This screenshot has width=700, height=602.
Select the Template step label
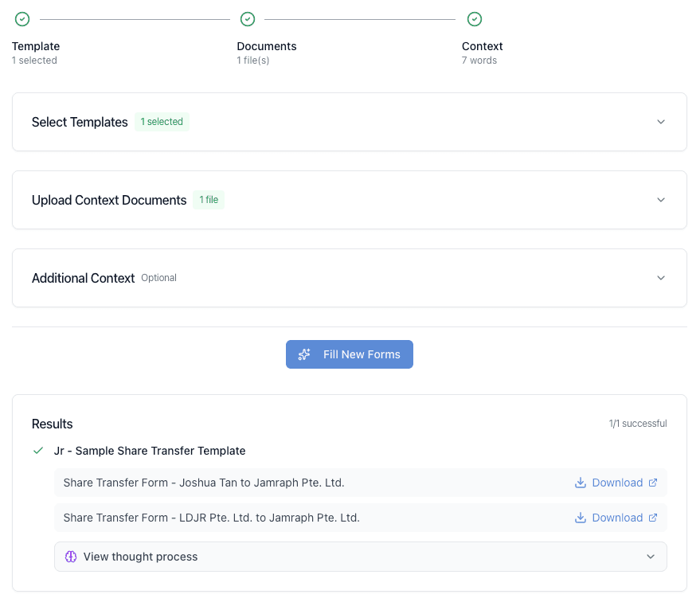click(35, 46)
